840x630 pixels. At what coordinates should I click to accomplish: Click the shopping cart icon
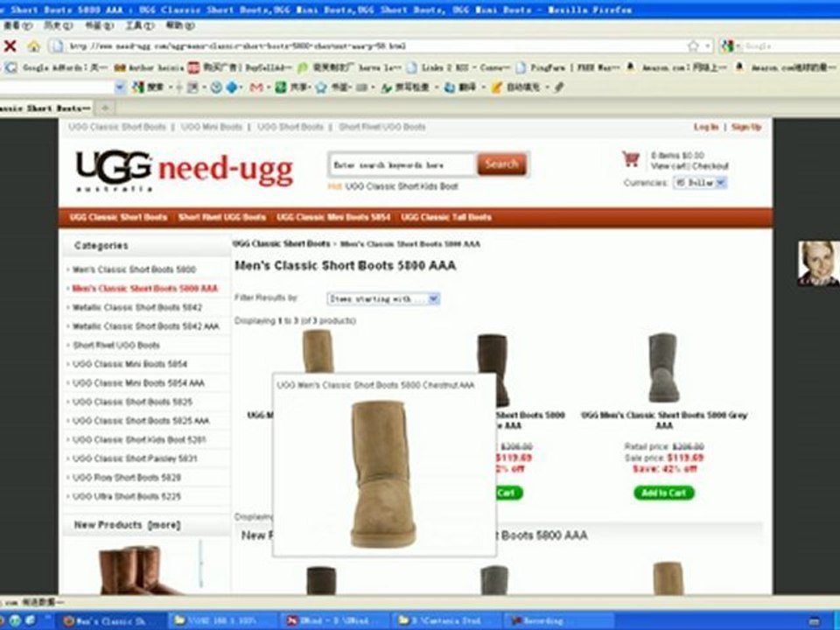tap(631, 159)
